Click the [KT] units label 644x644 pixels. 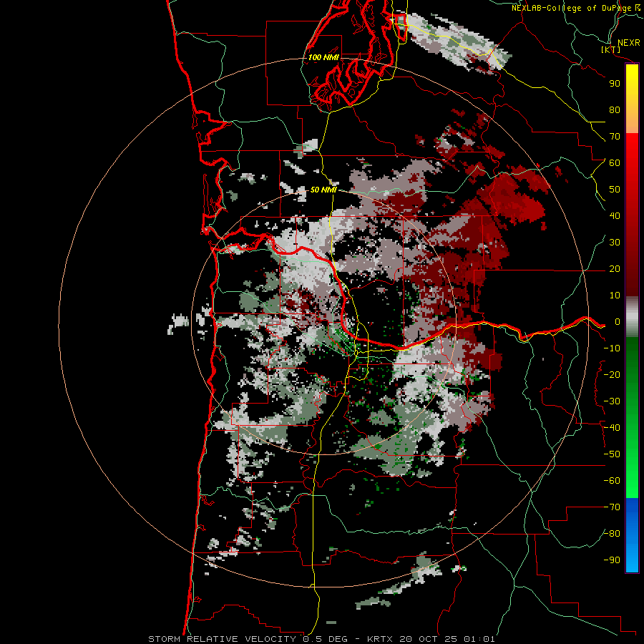pos(611,49)
